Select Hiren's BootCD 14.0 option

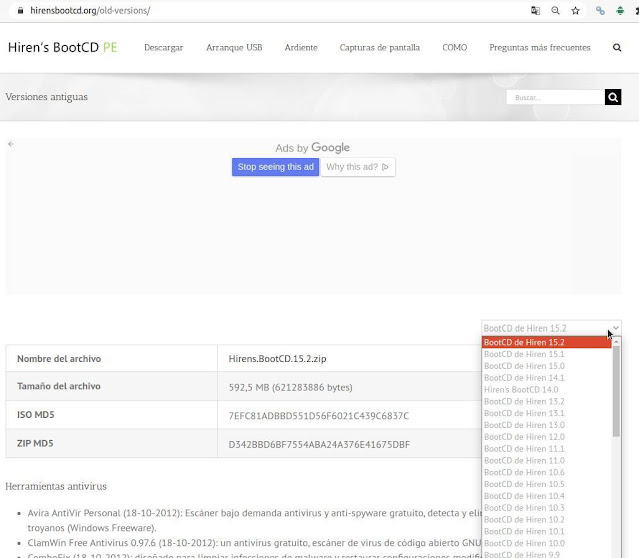pyautogui.click(x=546, y=390)
